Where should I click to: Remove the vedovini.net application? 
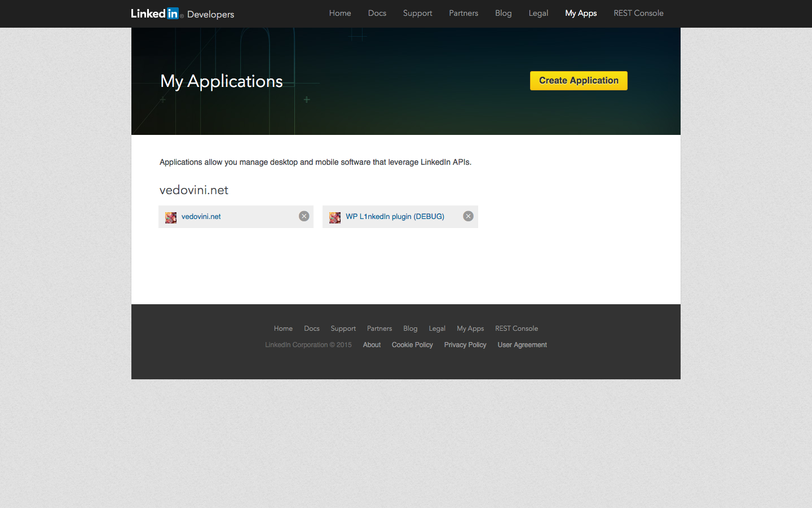(x=304, y=216)
